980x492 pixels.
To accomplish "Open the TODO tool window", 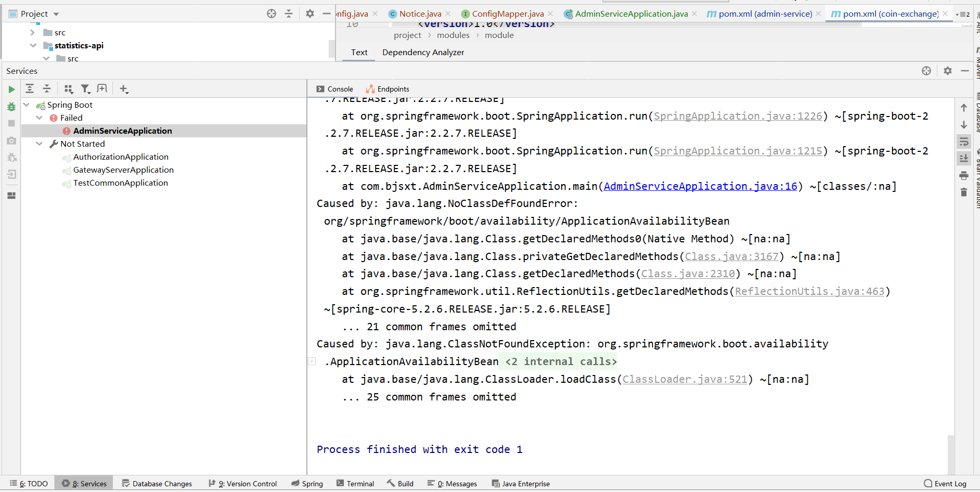I will coord(29,484).
